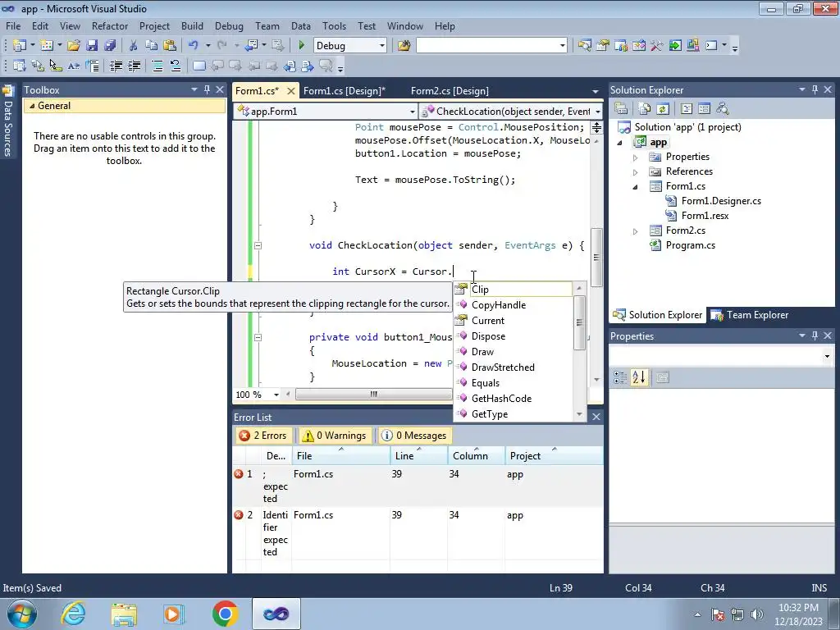The width and height of the screenshot is (840, 630).
Task: Collapse the Form1.cs node in Solution Explorer
Action: pos(636,187)
